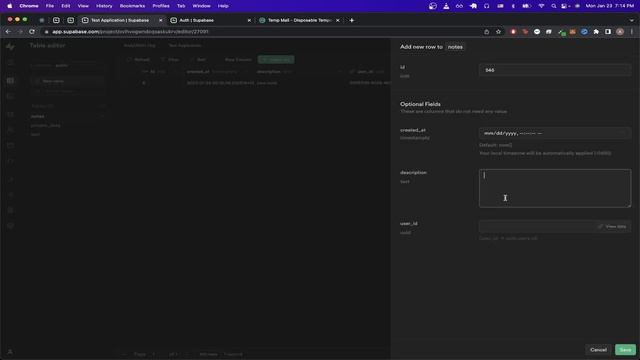640x360 pixels.
Task: Open Help menu
Action: [223, 6]
